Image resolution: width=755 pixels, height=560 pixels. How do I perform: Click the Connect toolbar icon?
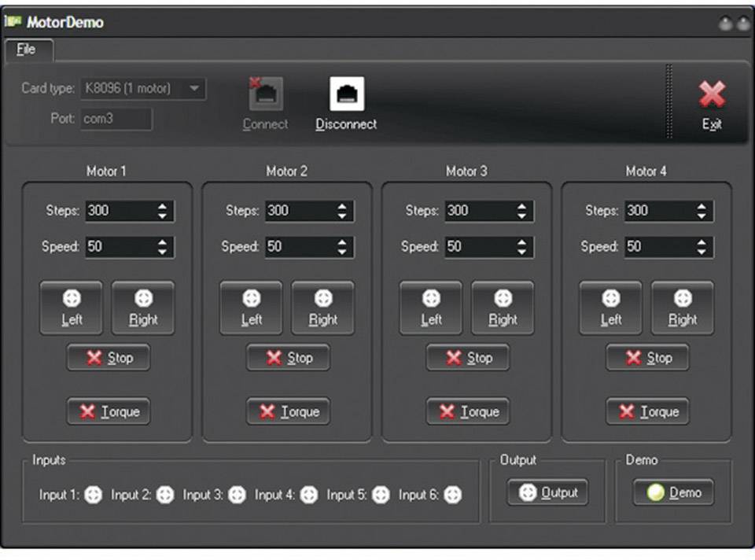[265, 94]
